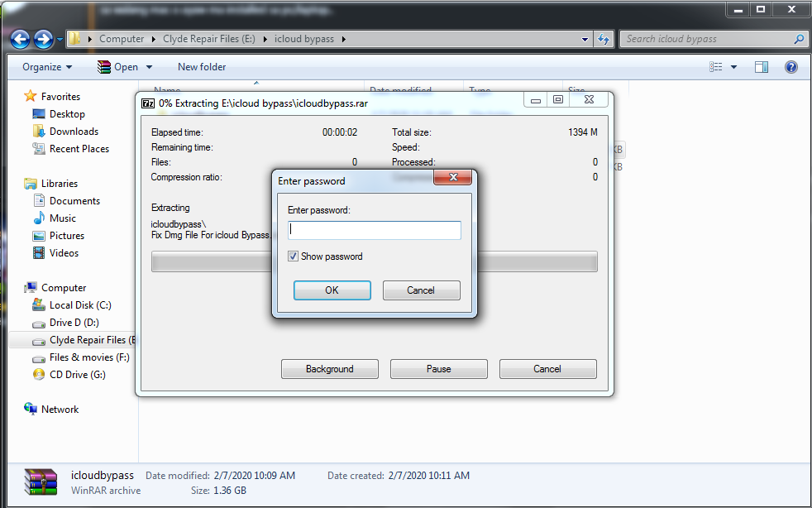Screen dimensions: 812x508
Task: Open the Documents library
Action: [x=74, y=200]
